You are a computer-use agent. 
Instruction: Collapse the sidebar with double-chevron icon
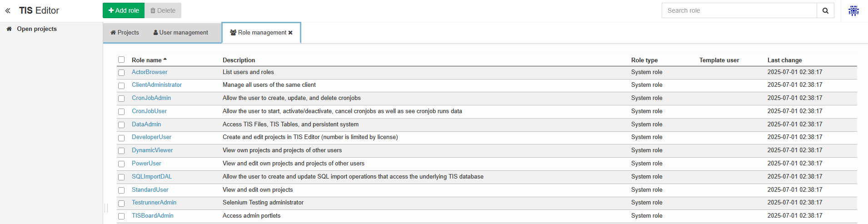point(8,10)
